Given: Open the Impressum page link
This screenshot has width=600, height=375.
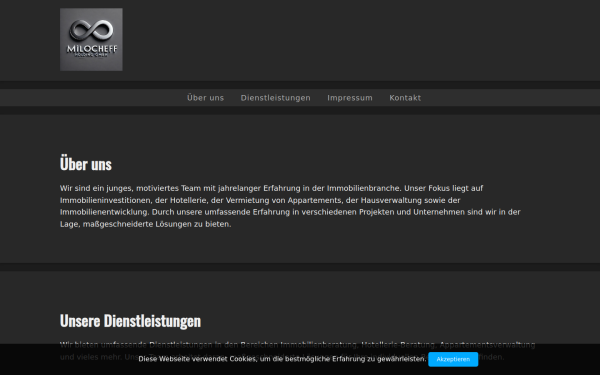Looking at the screenshot, I should [350, 98].
